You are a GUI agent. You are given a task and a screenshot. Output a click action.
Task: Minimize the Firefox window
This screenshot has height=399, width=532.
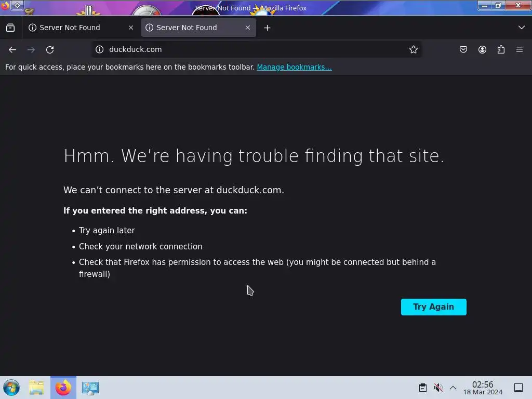click(485, 5)
